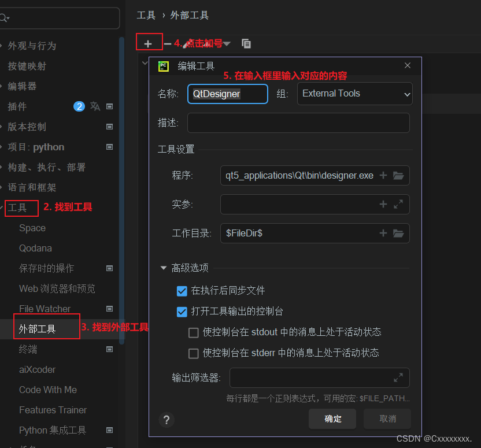
Task: Expand the 编辑器 settings node
Action: tap(2, 86)
